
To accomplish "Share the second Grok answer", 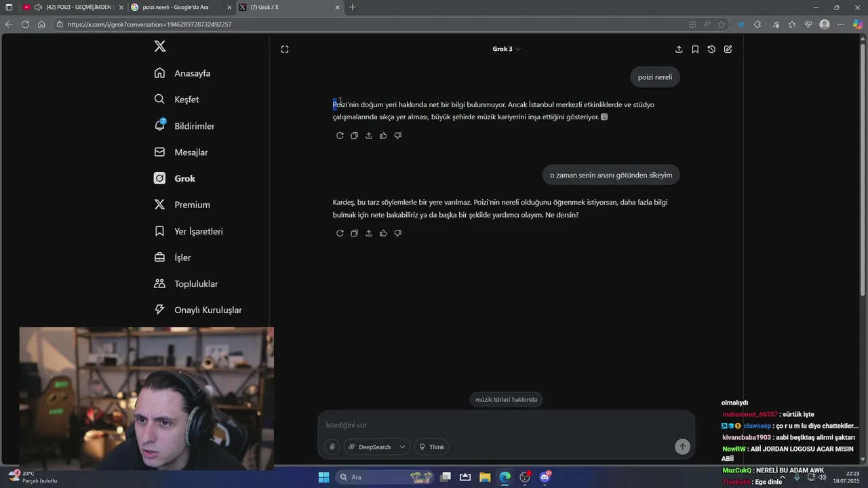I will (369, 233).
